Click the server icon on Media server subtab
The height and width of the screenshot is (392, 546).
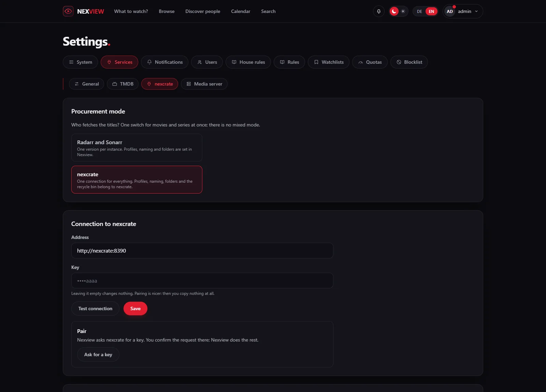(x=189, y=84)
